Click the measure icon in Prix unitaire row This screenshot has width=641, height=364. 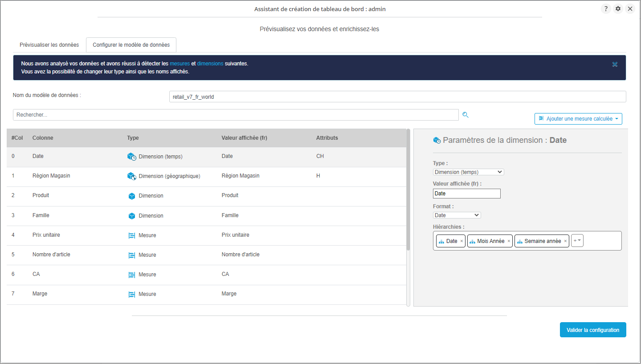tap(131, 235)
